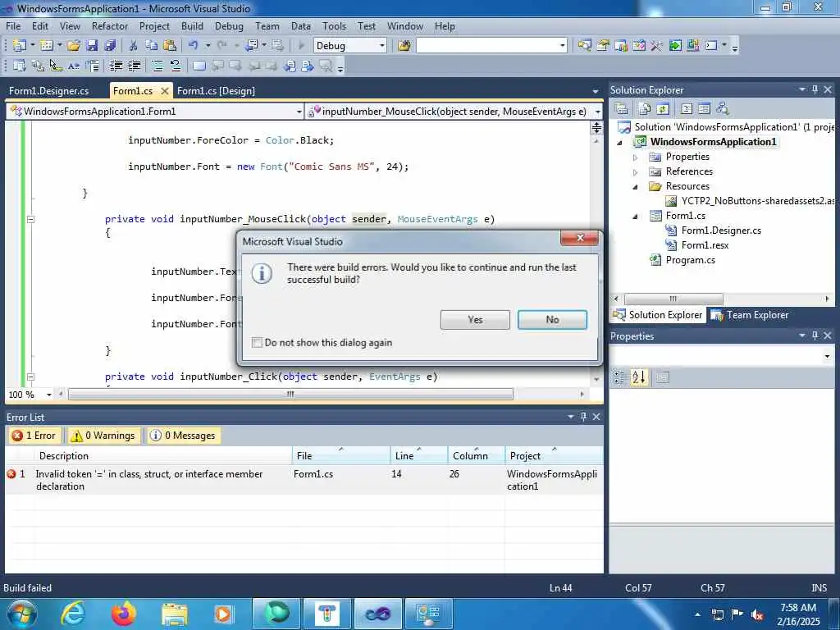Pin the Properties panel
The width and height of the screenshot is (840, 630).
click(x=815, y=336)
